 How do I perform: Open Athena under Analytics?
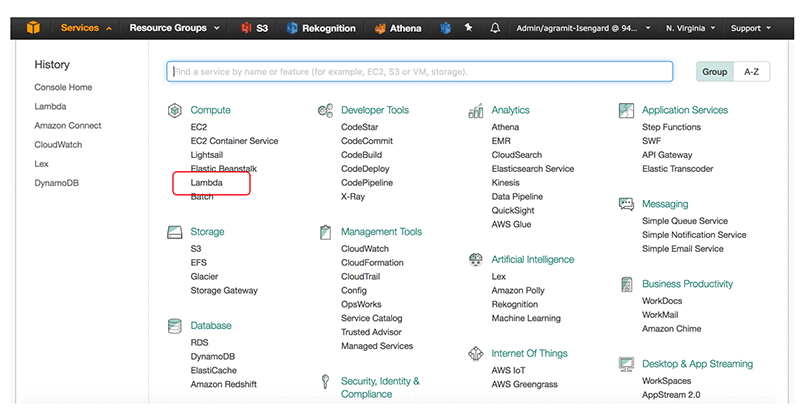coord(505,127)
